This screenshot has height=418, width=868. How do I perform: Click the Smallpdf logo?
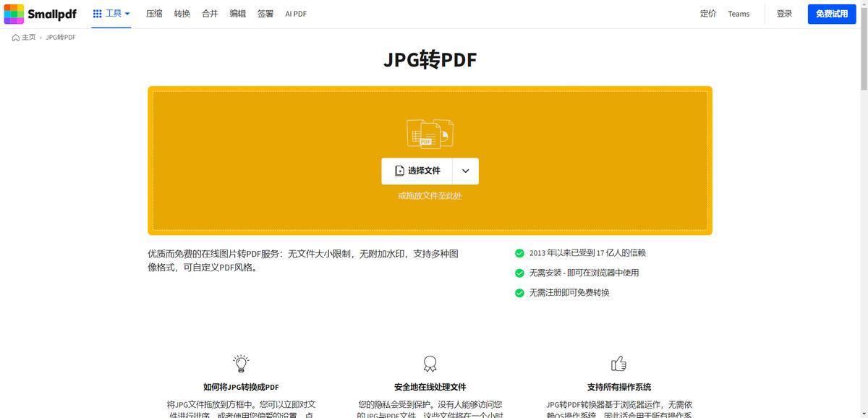coord(40,14)
